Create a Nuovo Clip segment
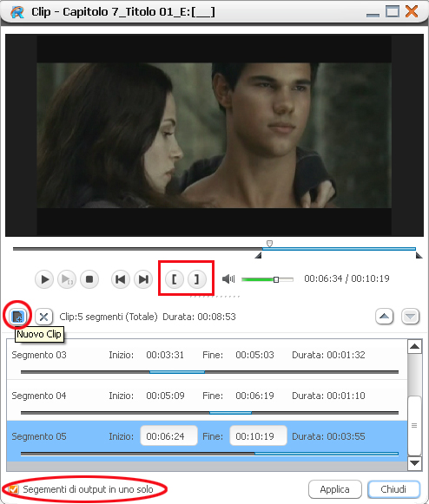The width and height of the screenshot is (429, 504). click(17, 317)
